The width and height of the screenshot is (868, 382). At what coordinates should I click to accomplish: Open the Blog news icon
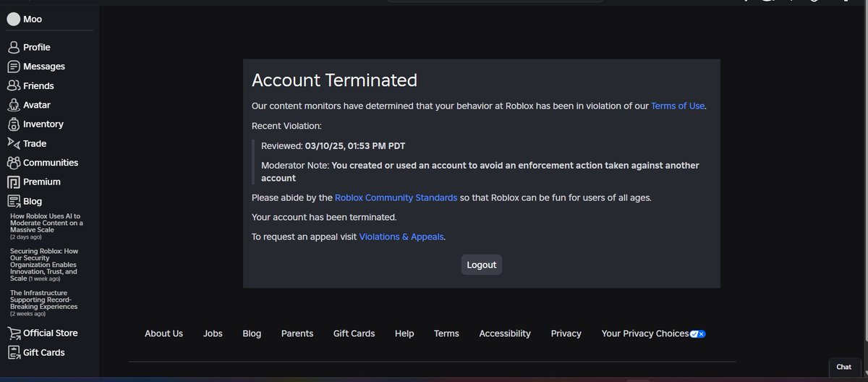click(13, 201)
